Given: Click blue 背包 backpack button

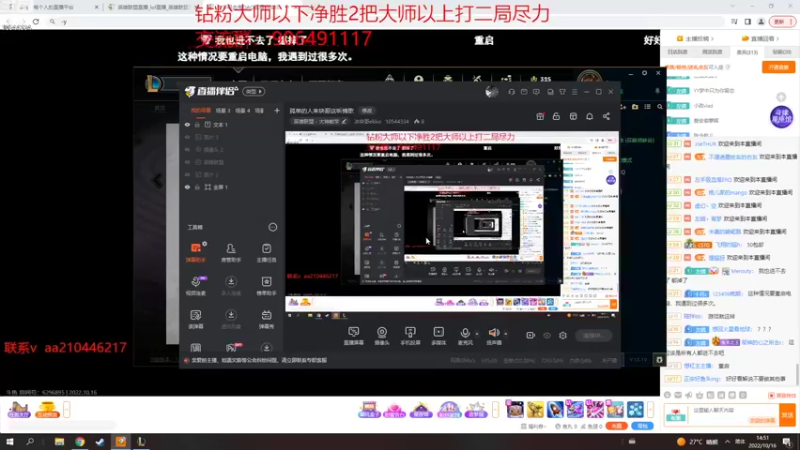Looking at the screenshot, I should click(x=642, y=426).
